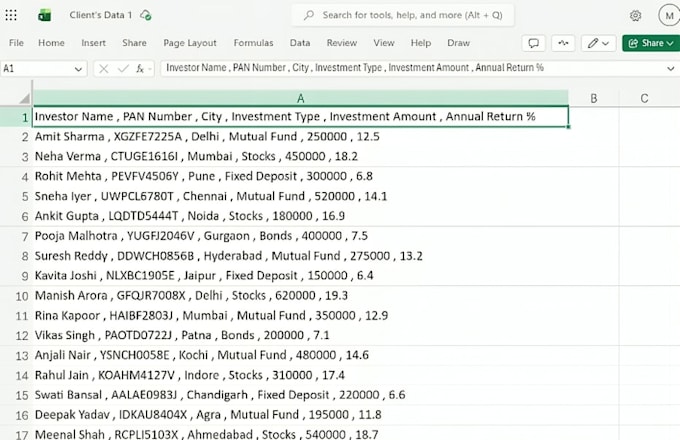Open the Comments pane icon

pyautogui.click(x=534, y=43)
